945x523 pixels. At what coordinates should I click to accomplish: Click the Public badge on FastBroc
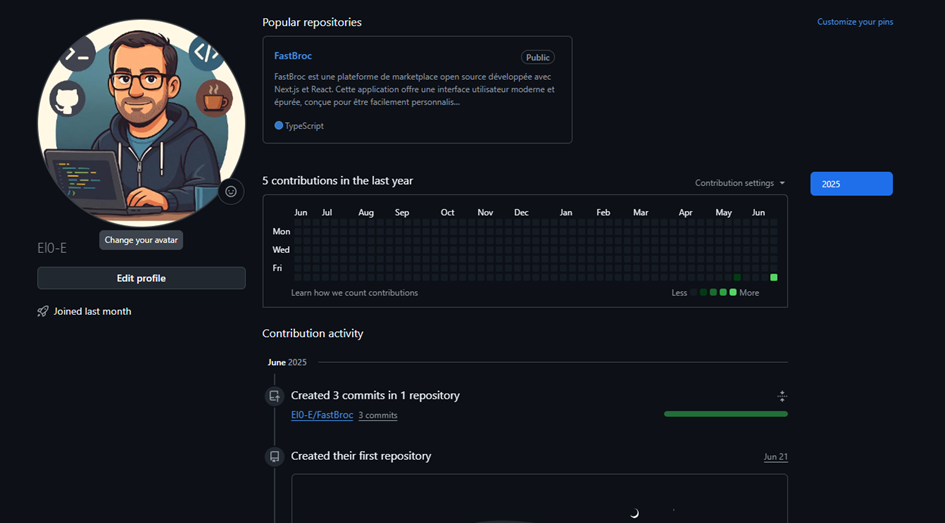[x=537, y=58]
